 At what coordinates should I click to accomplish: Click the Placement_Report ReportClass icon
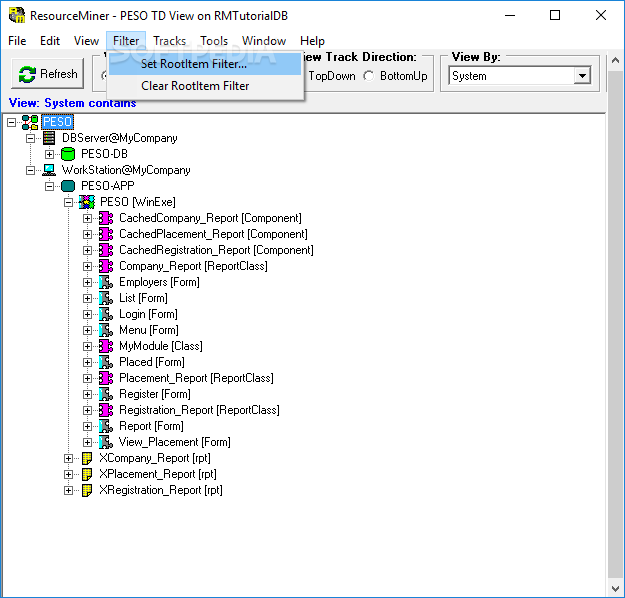click(x=106, y=378)
